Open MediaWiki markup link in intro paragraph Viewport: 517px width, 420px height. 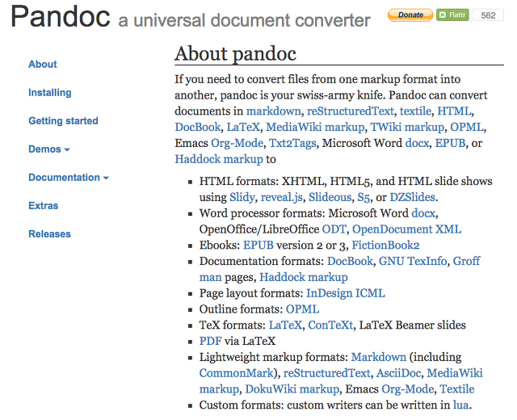tap(315, 127)
